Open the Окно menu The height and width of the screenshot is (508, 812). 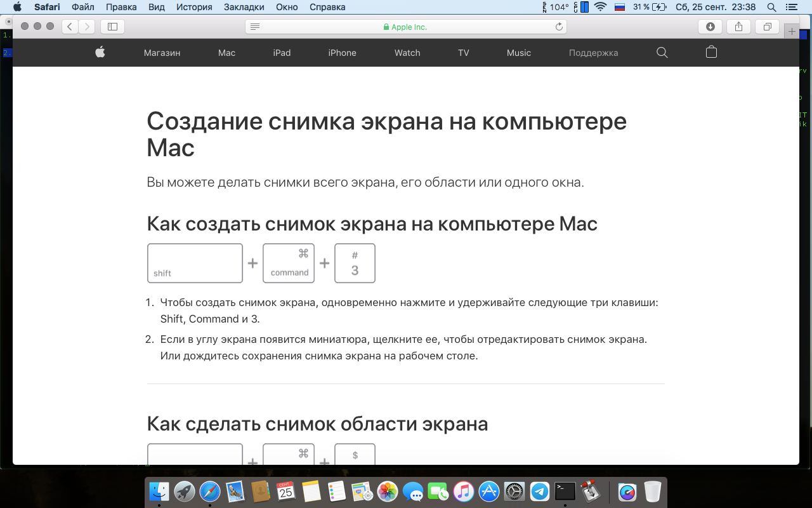[287, 7]
